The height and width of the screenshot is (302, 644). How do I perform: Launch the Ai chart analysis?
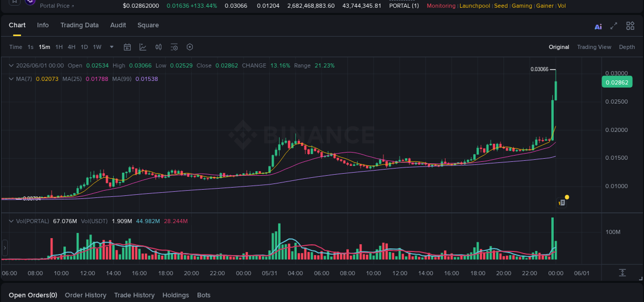pos(598,26)
